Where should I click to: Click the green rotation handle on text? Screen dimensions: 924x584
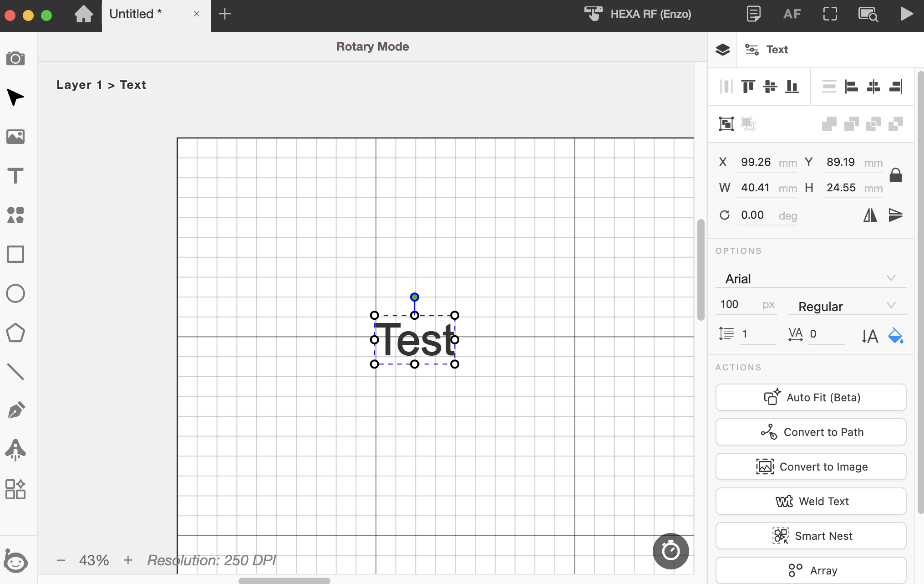(x=414, y=297)
